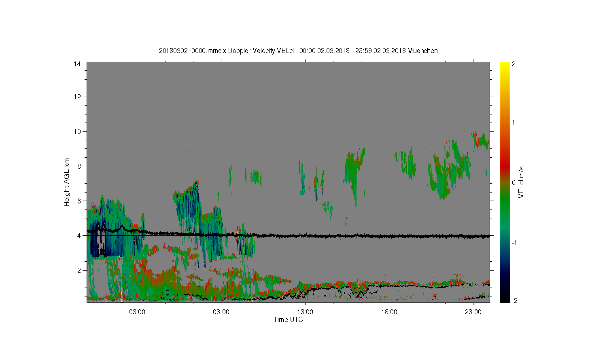Screen dimensions: 607x364
Task: Select the words "Doppler Velocity VELcl" in the title
Action: pos(261,51)
